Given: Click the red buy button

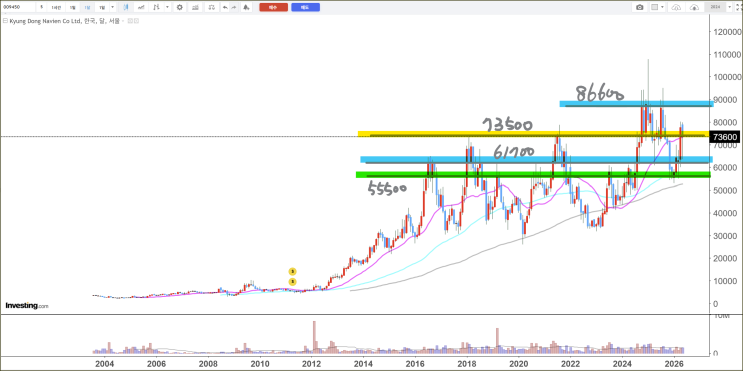Looking at the screenshot, I should click(x=273, y=7).
